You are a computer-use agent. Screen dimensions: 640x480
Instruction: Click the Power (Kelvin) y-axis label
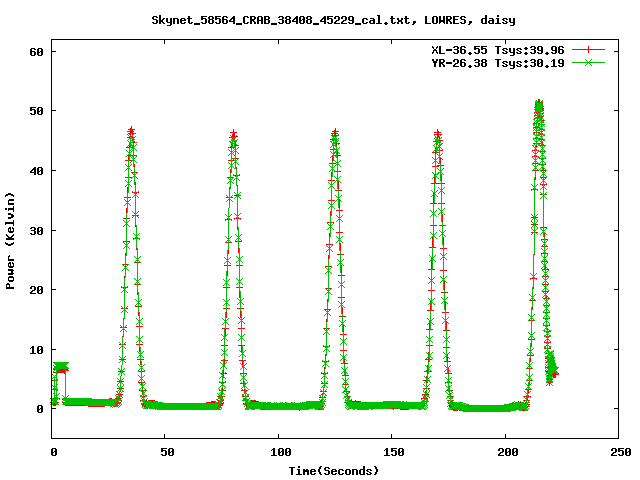tap(10, 241)
